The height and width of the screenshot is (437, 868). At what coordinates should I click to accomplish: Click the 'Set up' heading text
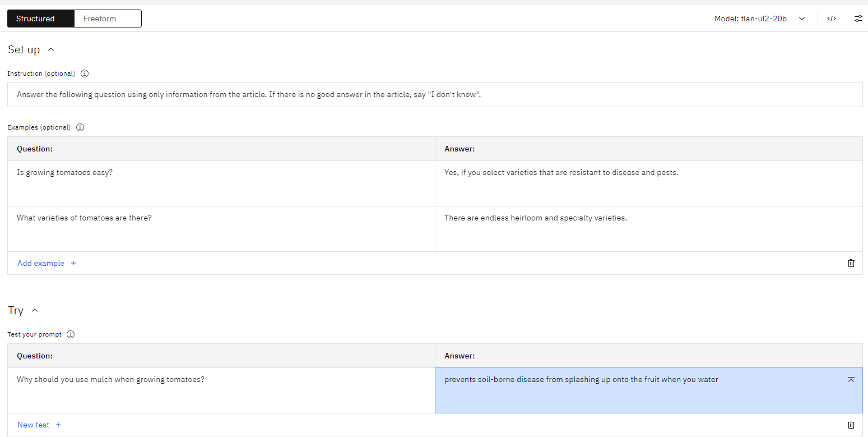point(24,49)
